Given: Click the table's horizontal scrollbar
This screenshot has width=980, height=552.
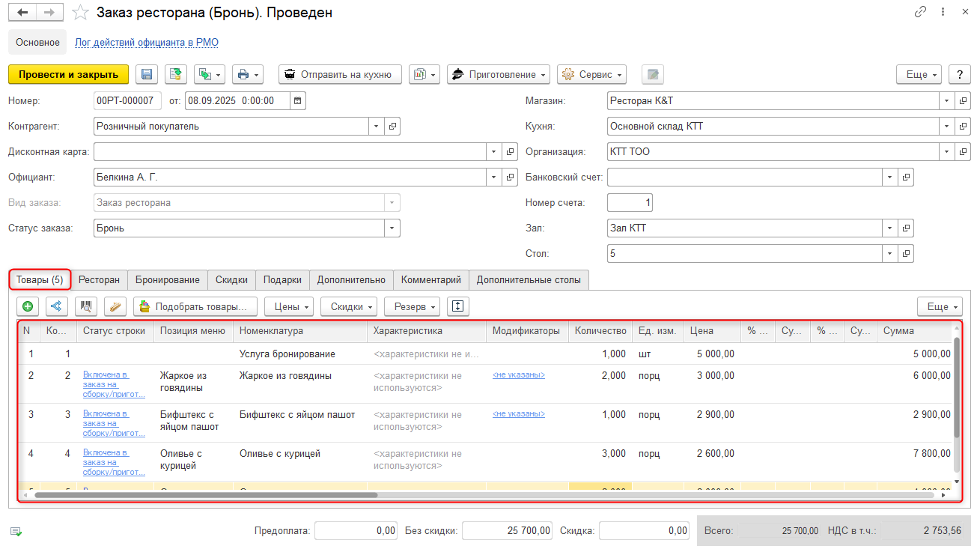Looking at the screenshot, I should (206, 494).
